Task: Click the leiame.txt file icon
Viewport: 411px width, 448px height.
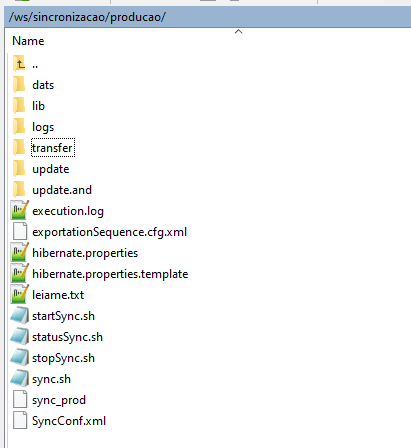Action: (20, 294)
